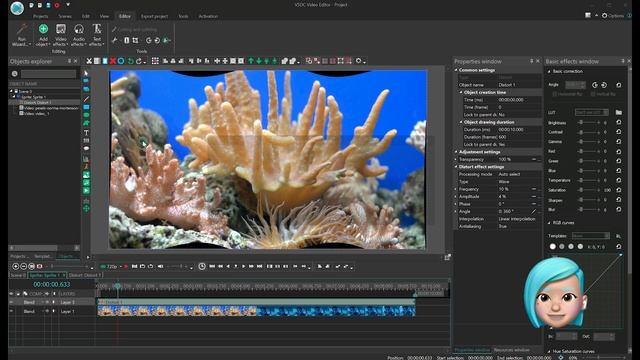Image resolution: width=640 pixels, height=360 pixels.
Task: Click the redo arrow in the editor toolbar
Action: click(139, 61)
